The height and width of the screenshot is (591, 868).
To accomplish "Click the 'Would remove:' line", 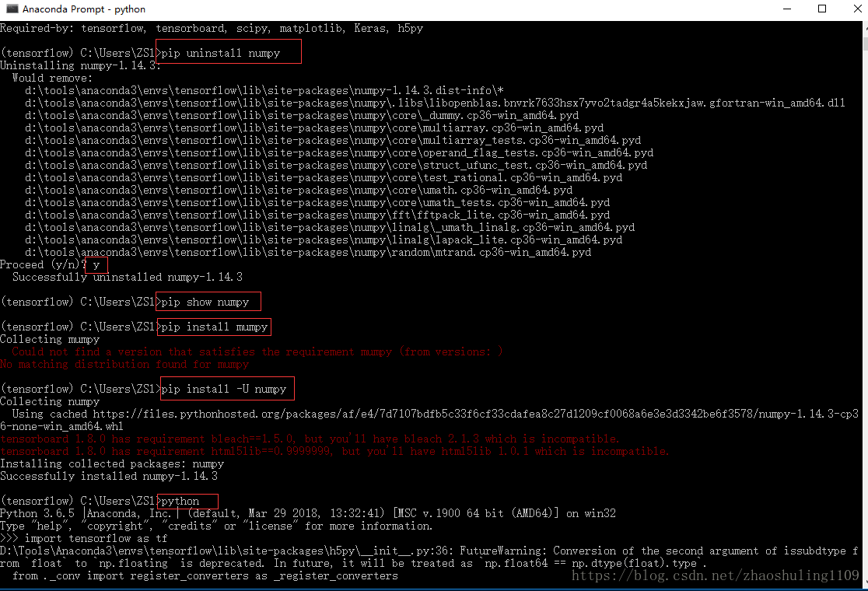I will click(53, 78).
